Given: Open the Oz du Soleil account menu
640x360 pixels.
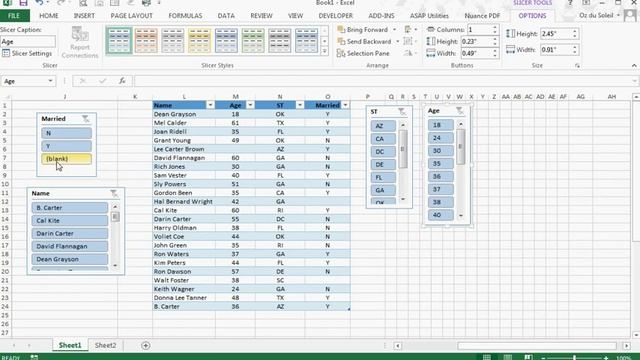Looking at the screenshot, I should coord(599,16).
